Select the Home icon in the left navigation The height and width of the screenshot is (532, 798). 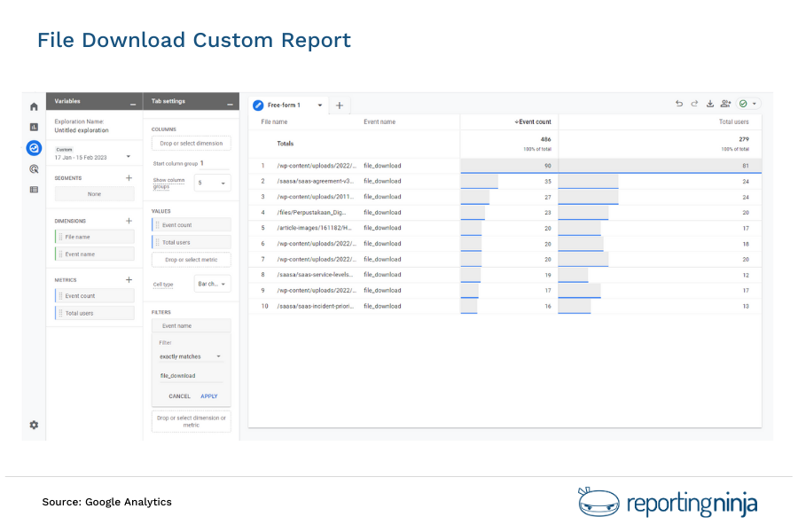coord(33,106)
